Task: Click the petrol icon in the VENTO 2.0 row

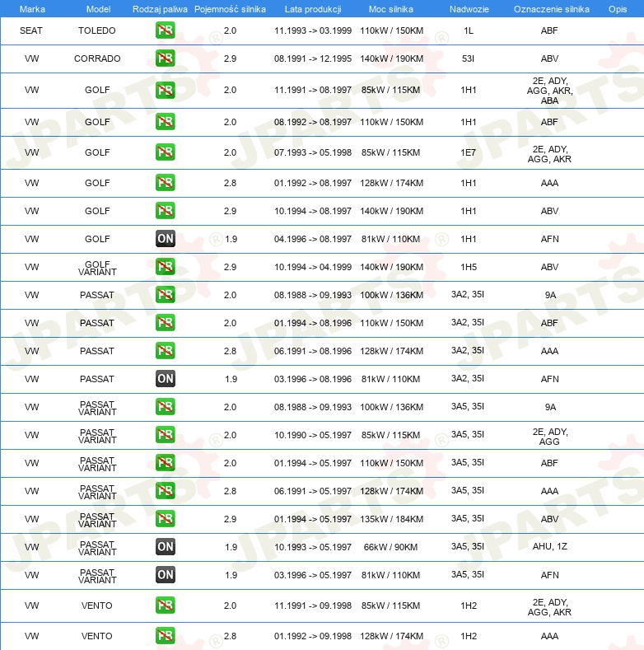Action: [x=166, y=606]
